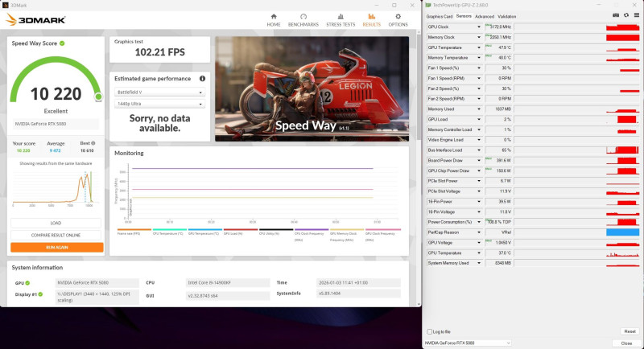
Task: Click the green validation check beside Speed Way Score
Action: tap(62, 43)
